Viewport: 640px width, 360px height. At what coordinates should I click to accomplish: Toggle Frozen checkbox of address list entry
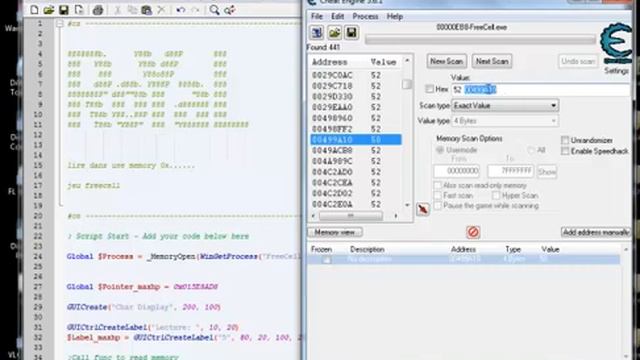point(326,260)
